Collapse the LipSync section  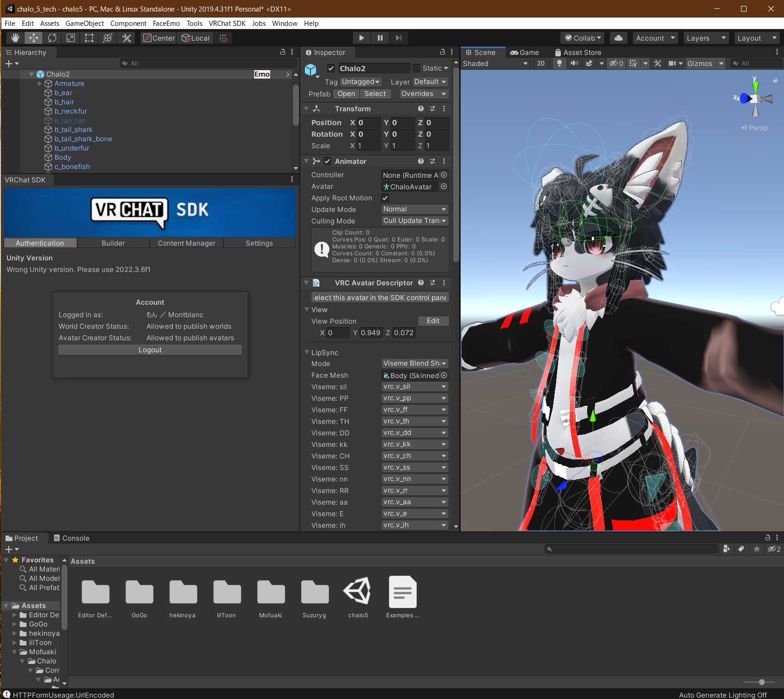tap(306, 352)
